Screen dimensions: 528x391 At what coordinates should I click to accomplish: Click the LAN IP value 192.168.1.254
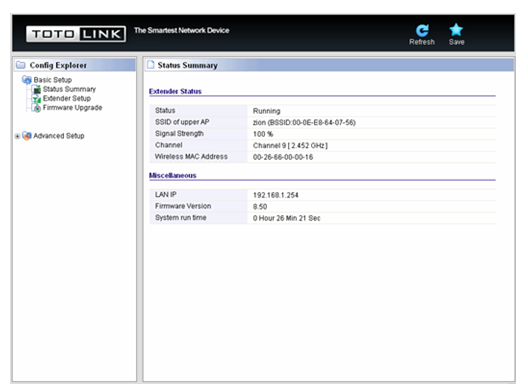(275, 195)
